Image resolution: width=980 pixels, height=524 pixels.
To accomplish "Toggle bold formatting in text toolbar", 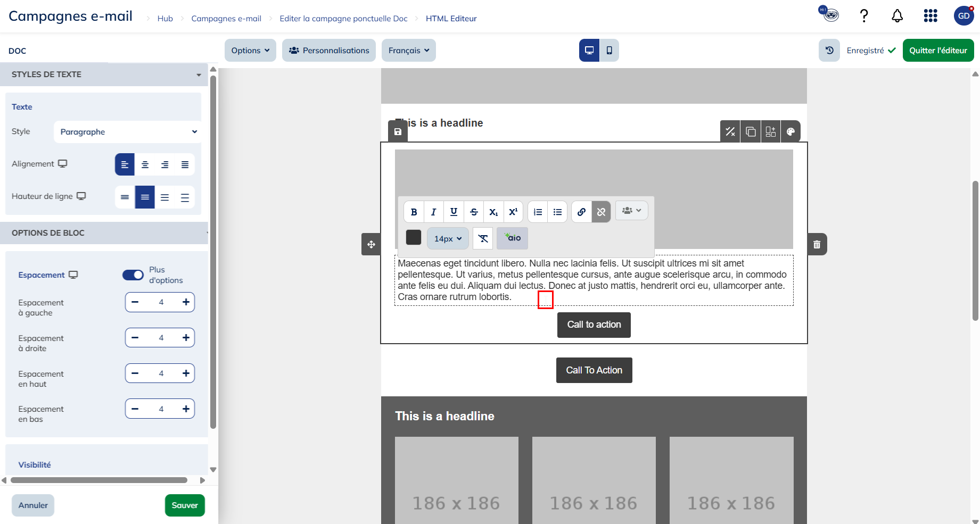I will [414, 212].
